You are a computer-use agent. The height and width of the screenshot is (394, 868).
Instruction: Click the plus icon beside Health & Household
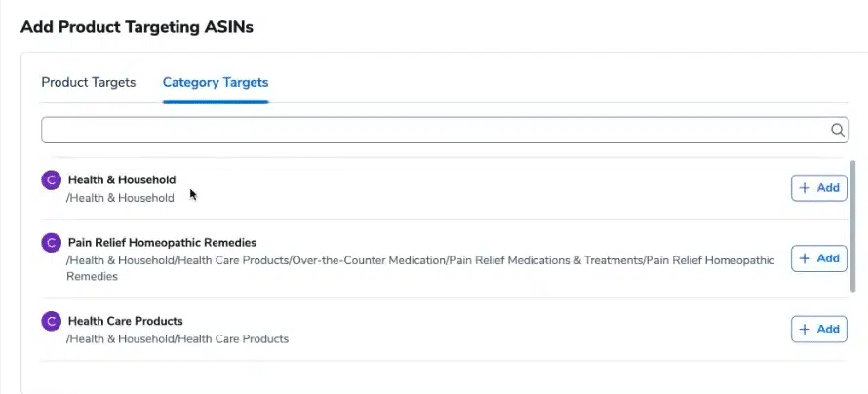tap(805, 188)
